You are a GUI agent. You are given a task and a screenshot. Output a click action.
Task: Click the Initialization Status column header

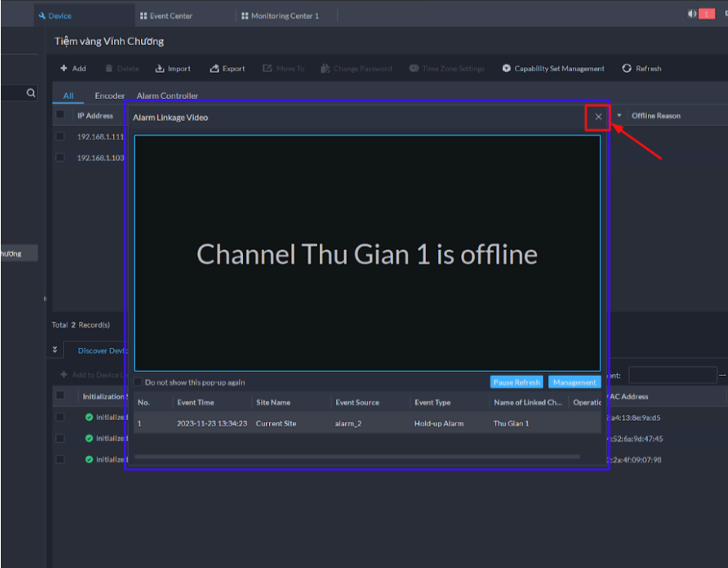coord(104,396)
